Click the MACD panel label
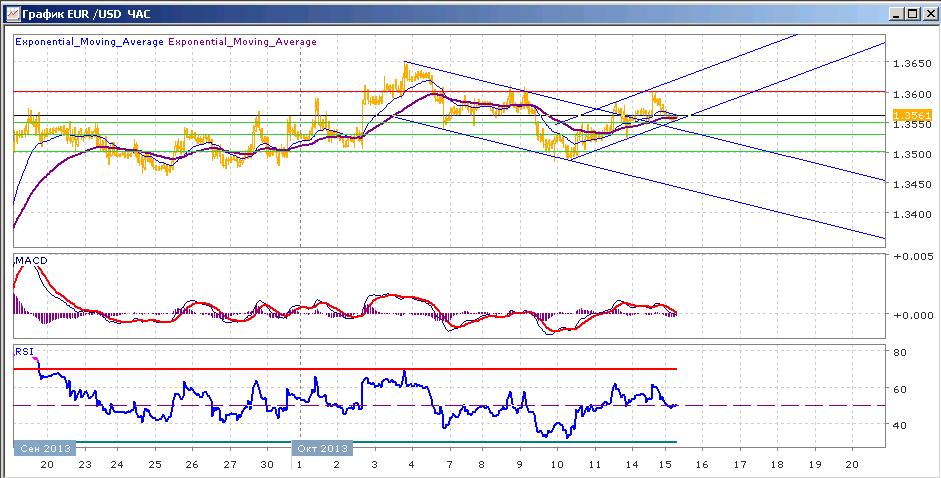Image resolution: width=941 pixels, height=478 pixels. pos(31,261)
